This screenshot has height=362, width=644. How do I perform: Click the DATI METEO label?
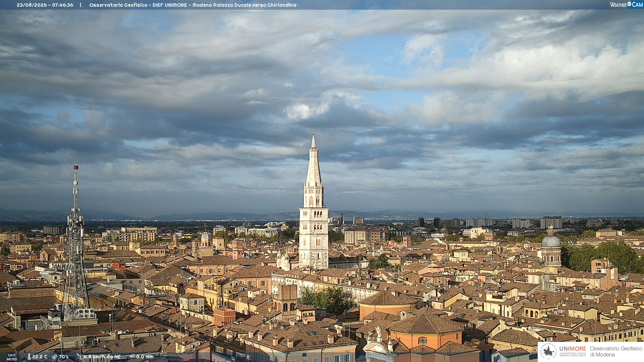(12, 357)
